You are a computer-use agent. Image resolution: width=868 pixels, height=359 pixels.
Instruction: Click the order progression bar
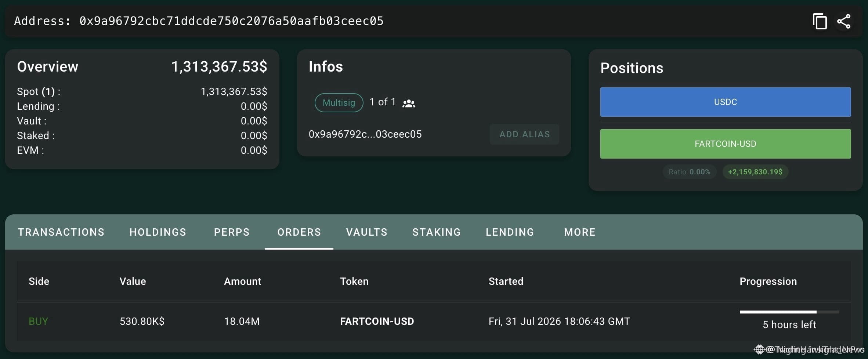(789, 312)
